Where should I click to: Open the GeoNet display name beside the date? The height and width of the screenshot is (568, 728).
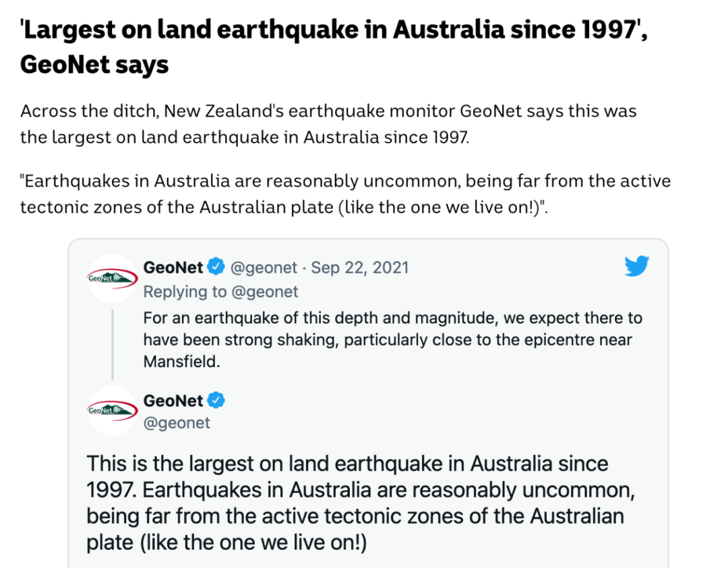[173, 267]
